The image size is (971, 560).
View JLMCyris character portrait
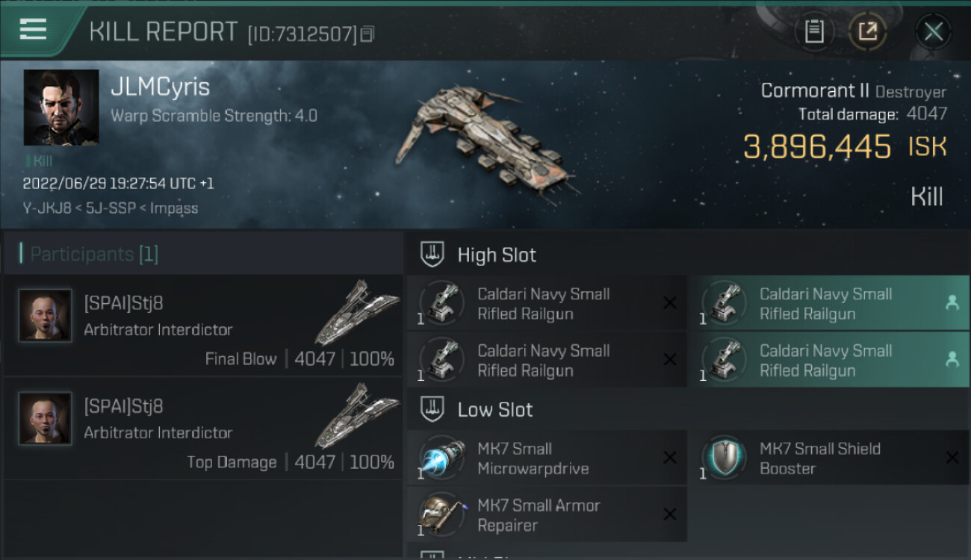[61, 108]
